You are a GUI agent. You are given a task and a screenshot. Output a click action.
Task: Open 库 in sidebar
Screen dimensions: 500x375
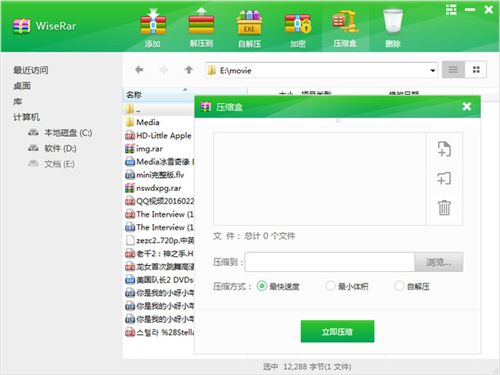tap(17, 101)
